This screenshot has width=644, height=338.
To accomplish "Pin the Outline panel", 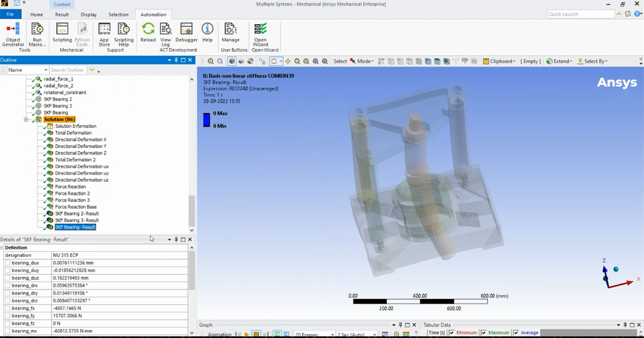I will [x=176, y=60].
